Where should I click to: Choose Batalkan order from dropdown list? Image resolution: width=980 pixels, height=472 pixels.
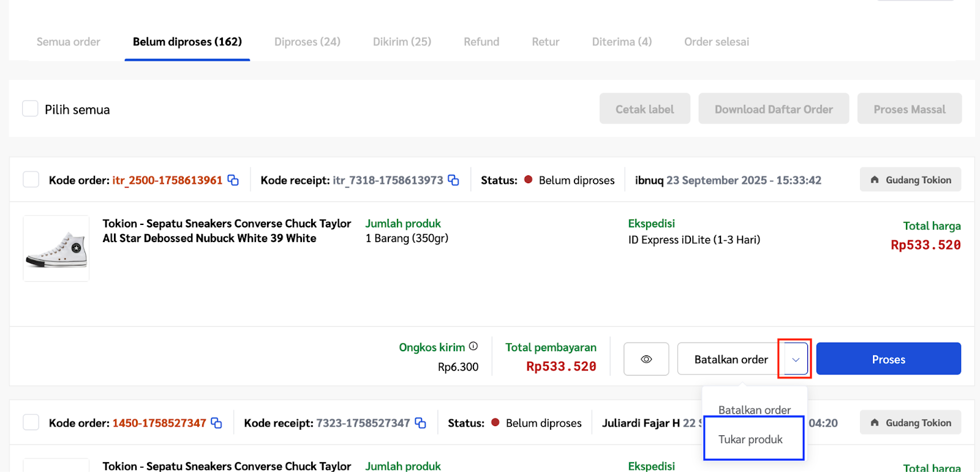(x=754, y=409)
